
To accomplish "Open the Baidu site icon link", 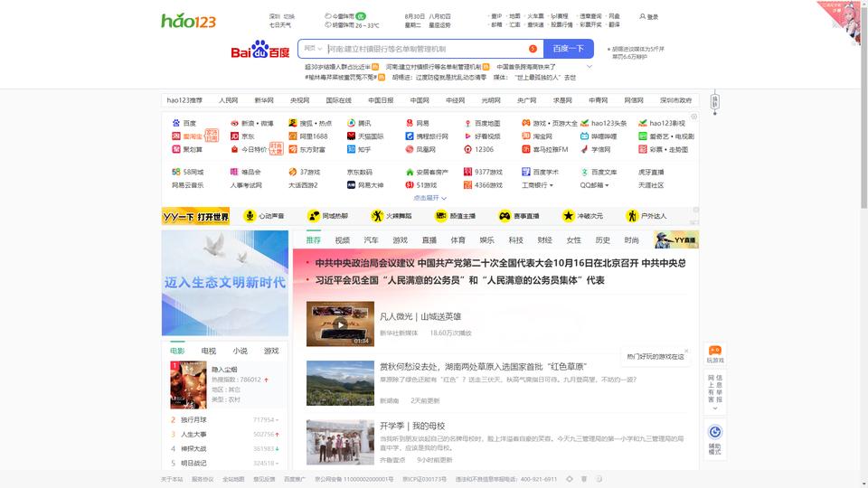I will point(176,123).
